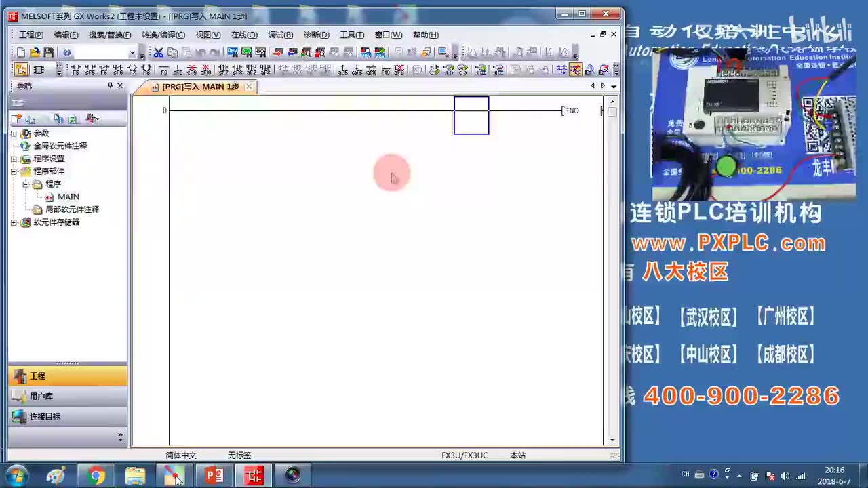Click the blue help question mark icon

coord(66,52)
